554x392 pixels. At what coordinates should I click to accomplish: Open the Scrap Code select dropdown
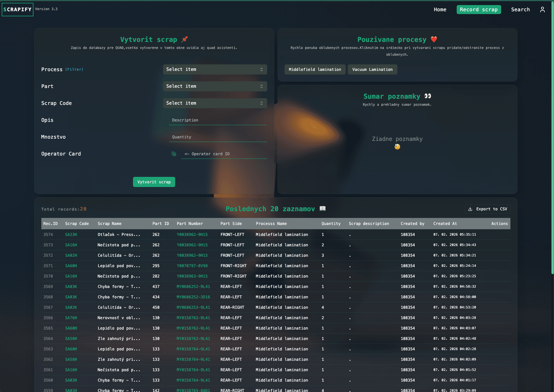(x=215, y=103)
